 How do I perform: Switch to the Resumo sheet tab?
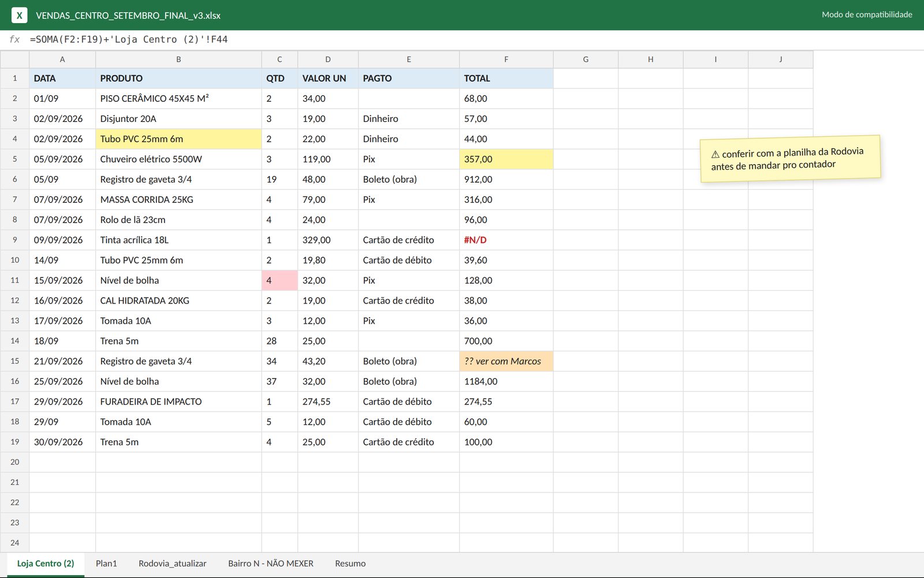351,564
